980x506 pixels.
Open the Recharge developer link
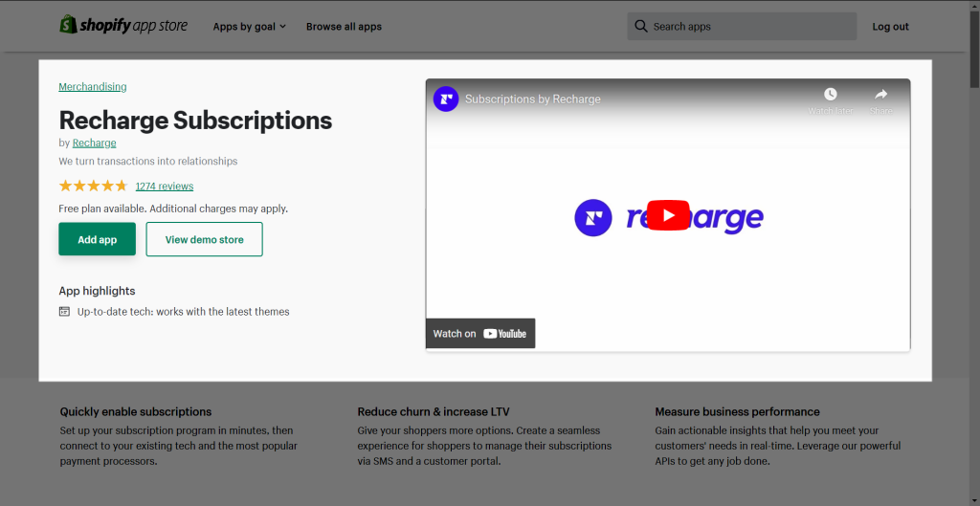coord(95,143)
